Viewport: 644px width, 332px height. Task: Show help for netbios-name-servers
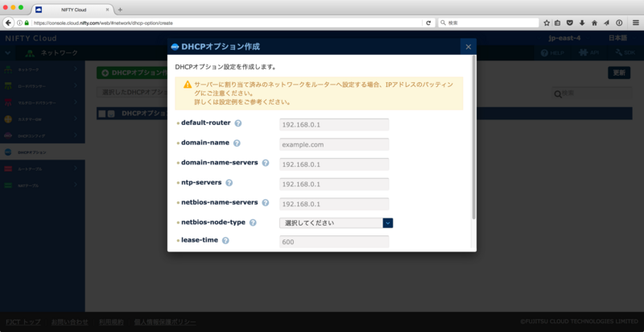tap(266, 202)
